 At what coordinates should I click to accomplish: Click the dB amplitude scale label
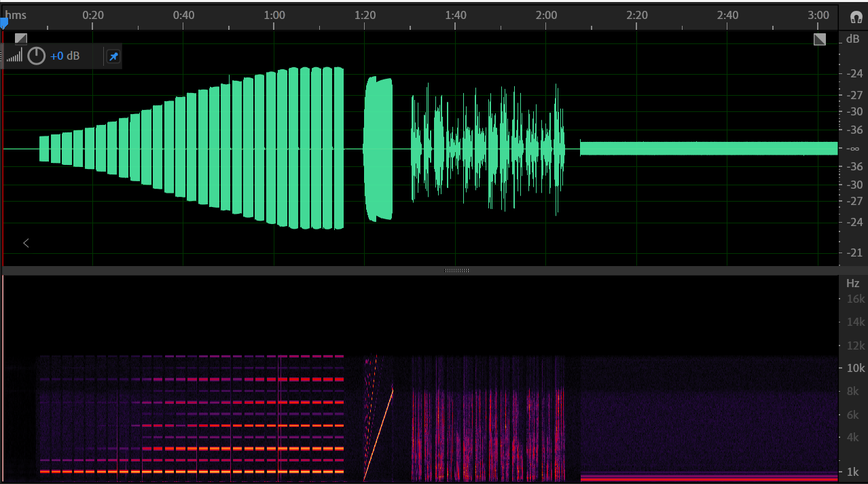point(853,39)
